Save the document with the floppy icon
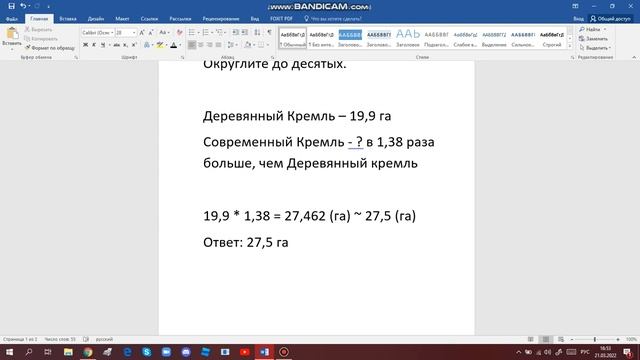The height and width of the screenshot is (360, 640). [x=11, y=6]
